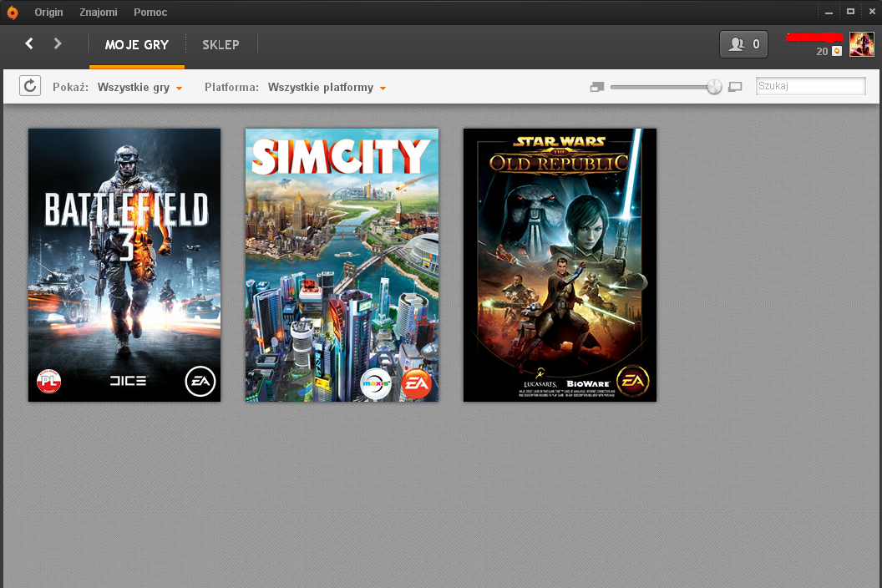This screenshot has width=882, height=588.
Task: Expand the Wszystkie platformy dropdown
Action: 327,87
